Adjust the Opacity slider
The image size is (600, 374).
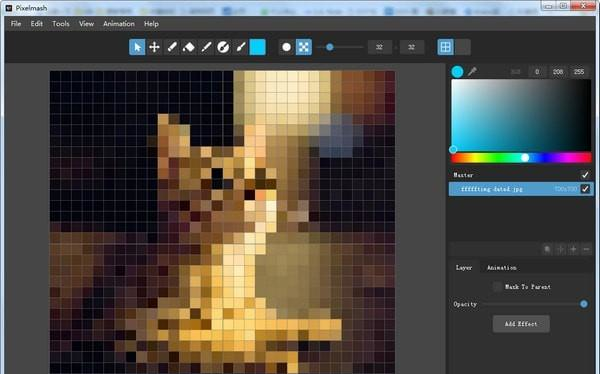535,304
